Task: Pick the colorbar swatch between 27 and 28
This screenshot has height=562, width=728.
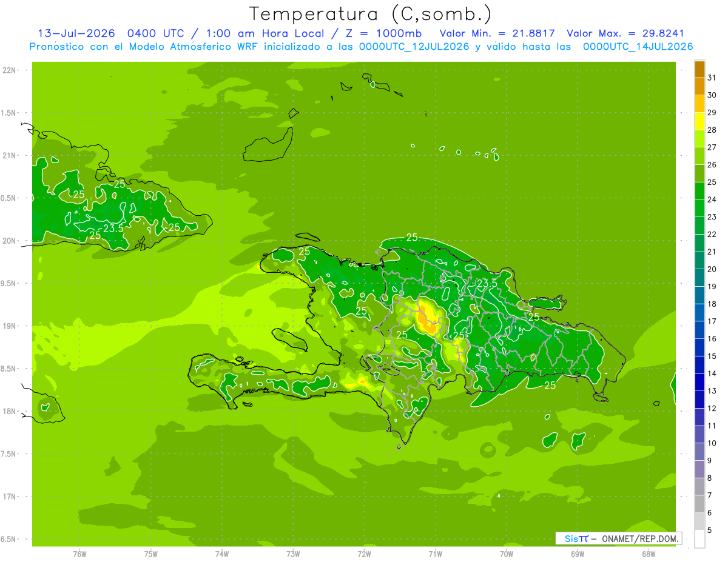Action: [699, 139]
